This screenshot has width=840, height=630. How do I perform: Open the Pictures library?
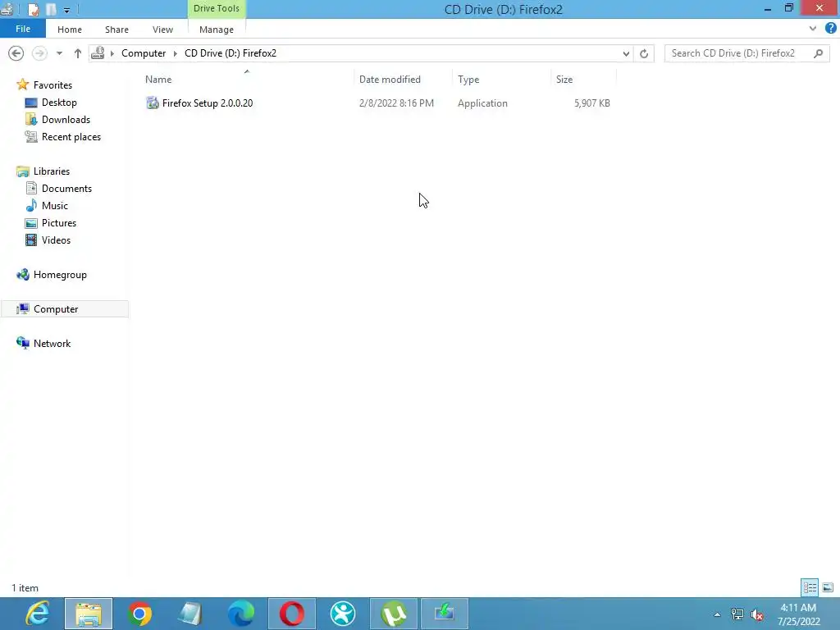point(59,223)
